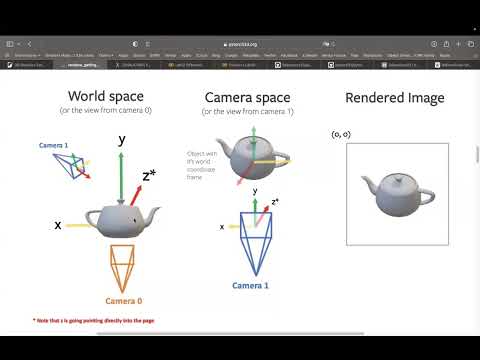Click "(or the view from camera 0)" subtitle

click(x=106, y=110)
